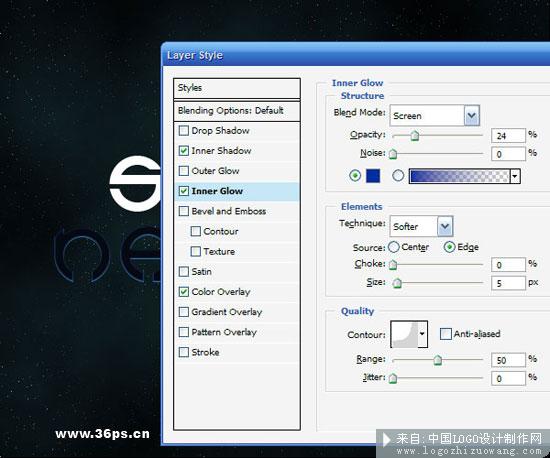
Task: Enable the Drop Shadow checkbox
Action: pyautogui.click(x=184, y=131)
